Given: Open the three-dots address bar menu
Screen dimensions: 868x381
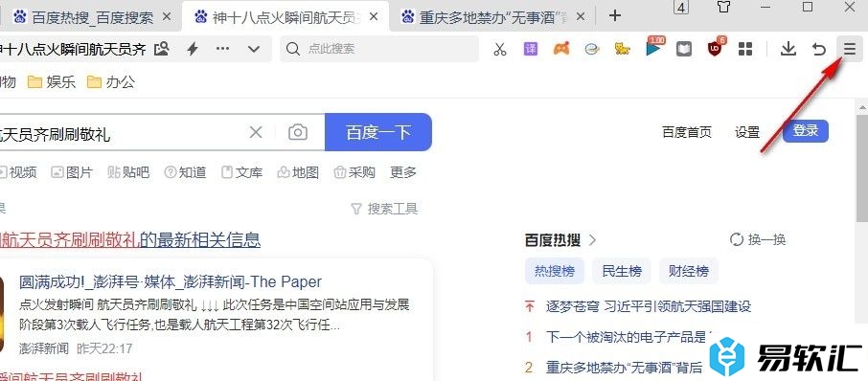Looking at the screenshot, I should [x=222, y=49].
